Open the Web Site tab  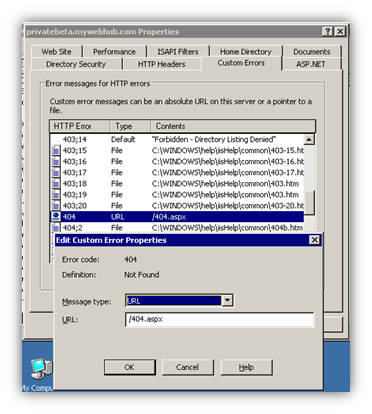56,52
